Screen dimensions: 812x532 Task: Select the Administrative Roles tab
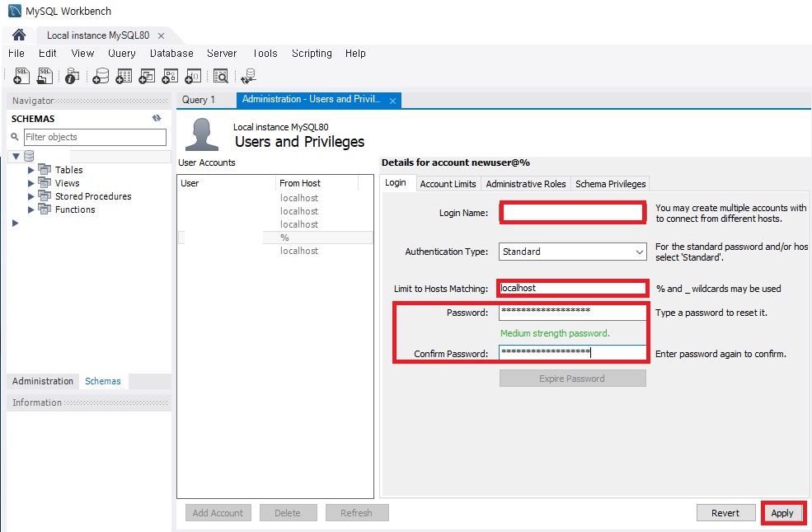[x=526, y=184]
